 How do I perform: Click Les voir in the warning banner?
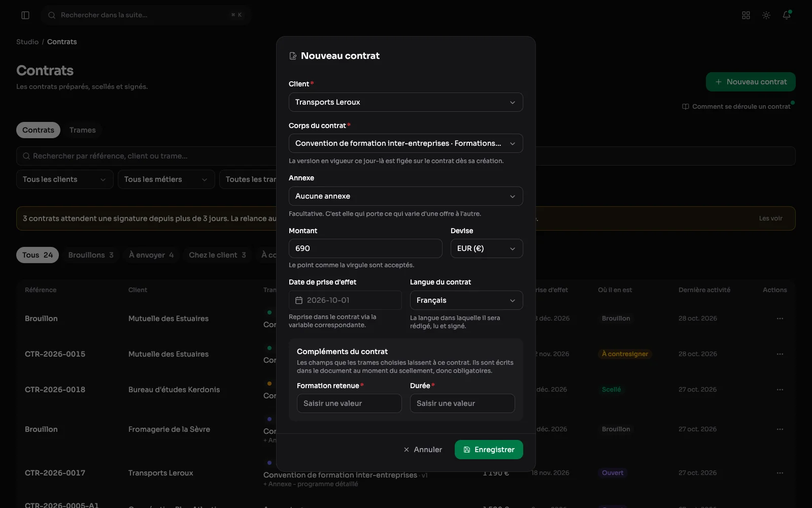click(770, 218)
